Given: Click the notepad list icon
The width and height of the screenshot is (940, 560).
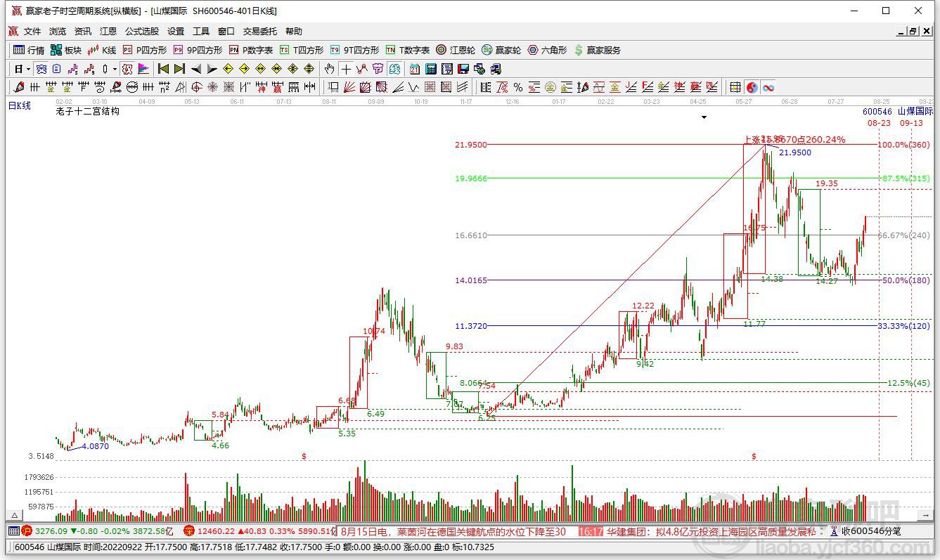Looking at the screenshot, I should [446, 69].
